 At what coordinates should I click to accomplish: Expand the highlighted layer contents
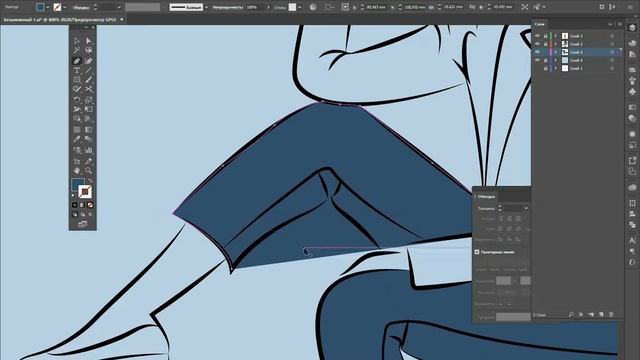pos(556,52)
